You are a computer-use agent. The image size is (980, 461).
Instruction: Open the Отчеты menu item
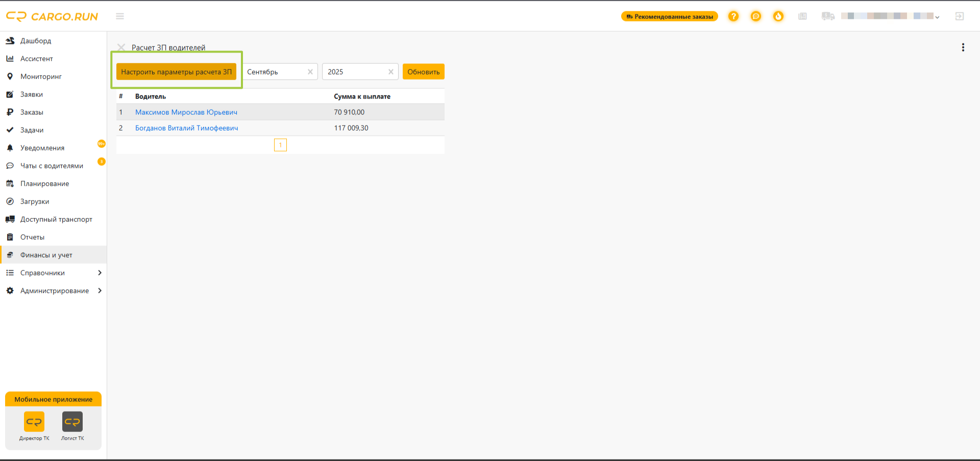point(53,237)
